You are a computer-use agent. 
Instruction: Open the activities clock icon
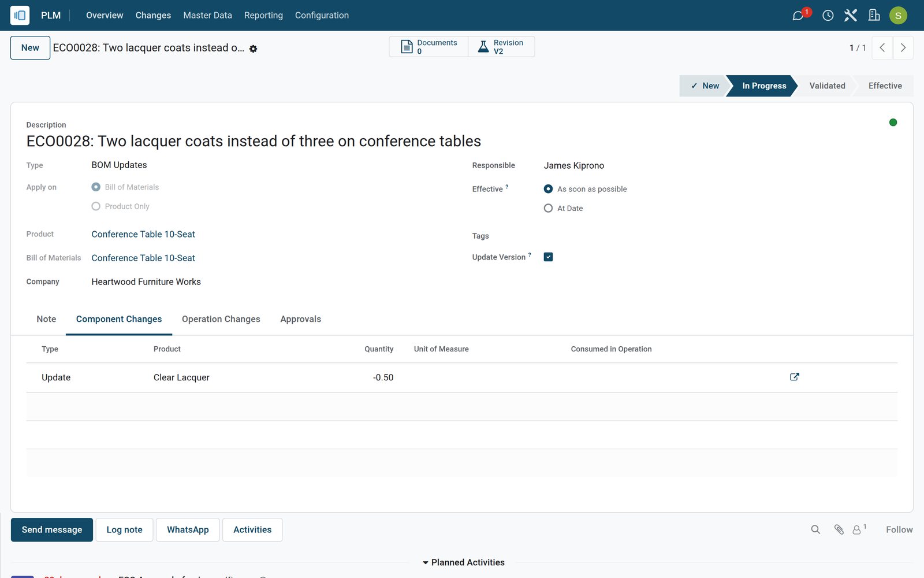pyautogui.click(x=828, y=16)
